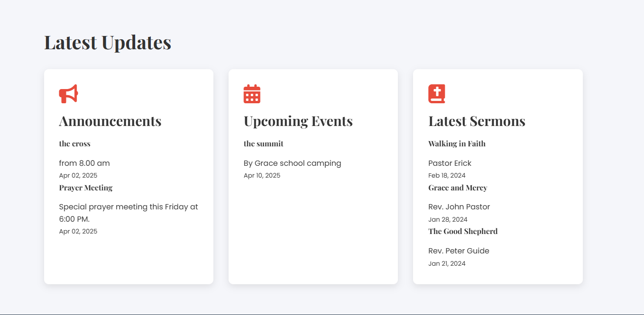The width and height of the screenshot is (644, 315).
Task: Open "the summit" event title
Action: pos(263,144)
